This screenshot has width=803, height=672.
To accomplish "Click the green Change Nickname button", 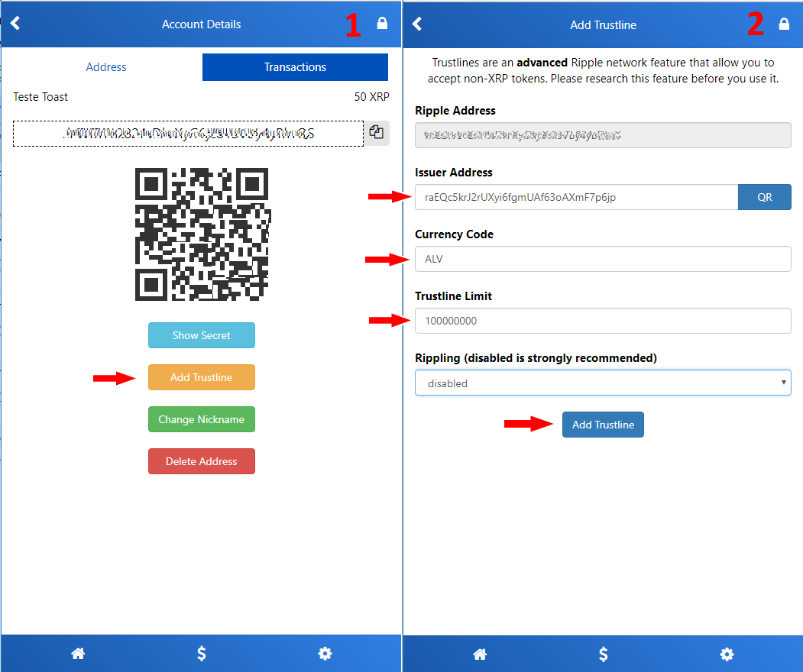I will pyautogui.click(x=201, y=419).
